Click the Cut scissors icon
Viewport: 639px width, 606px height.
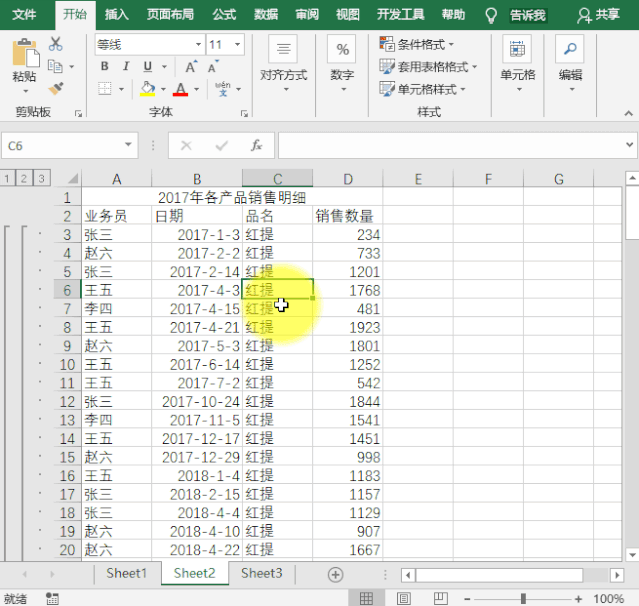coord(55,44)
